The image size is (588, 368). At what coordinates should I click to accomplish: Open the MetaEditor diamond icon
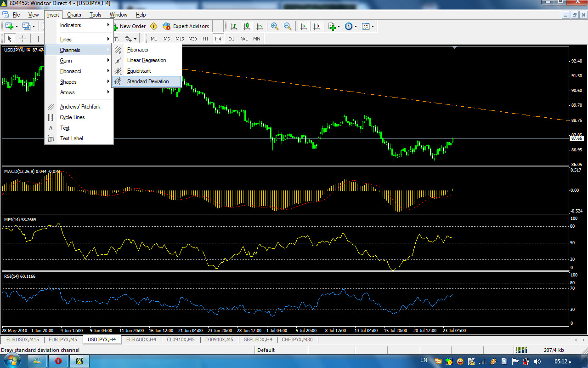[x=154, y=26]
